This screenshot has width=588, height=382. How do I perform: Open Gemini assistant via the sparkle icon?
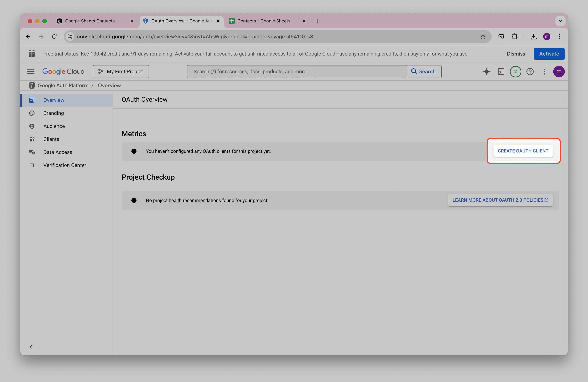pyautogui.click(x=486, y=72)
